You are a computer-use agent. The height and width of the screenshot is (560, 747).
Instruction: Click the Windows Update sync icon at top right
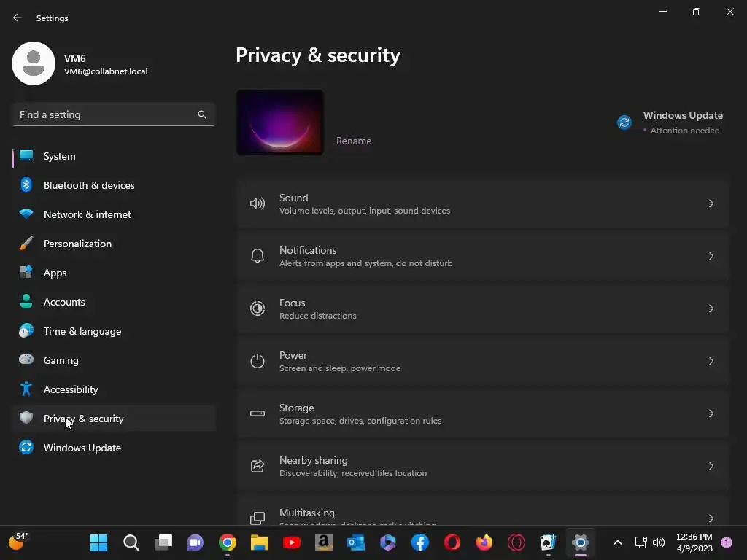click(x=624, y=122)
